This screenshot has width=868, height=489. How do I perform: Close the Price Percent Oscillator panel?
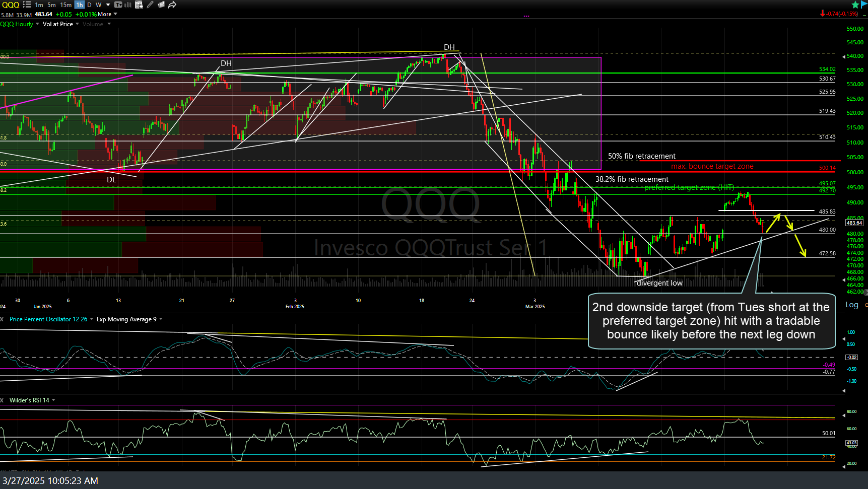coord(2,319)
